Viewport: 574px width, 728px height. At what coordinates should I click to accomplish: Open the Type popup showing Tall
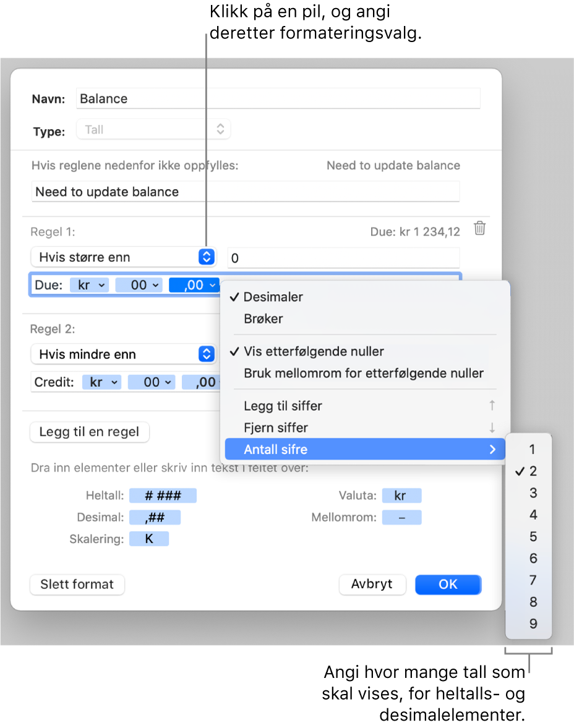[x=154, y=130]
